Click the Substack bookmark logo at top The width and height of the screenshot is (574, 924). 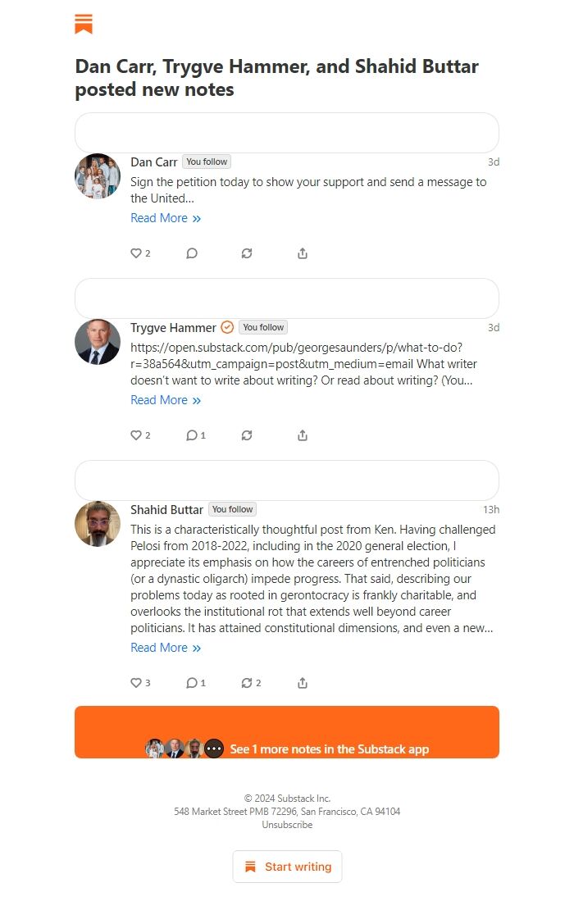pos(84,24)
